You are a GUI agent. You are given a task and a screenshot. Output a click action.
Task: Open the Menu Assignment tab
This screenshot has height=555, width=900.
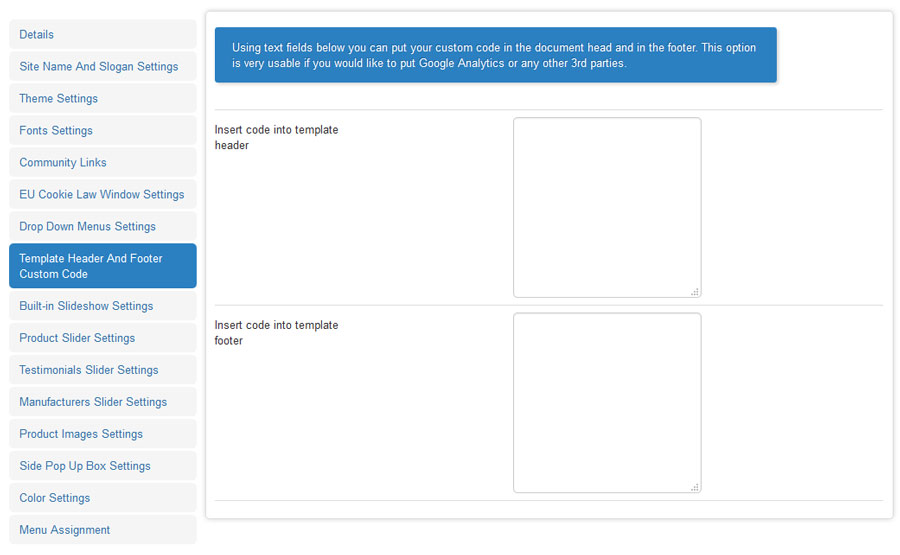tap(103, 530)
